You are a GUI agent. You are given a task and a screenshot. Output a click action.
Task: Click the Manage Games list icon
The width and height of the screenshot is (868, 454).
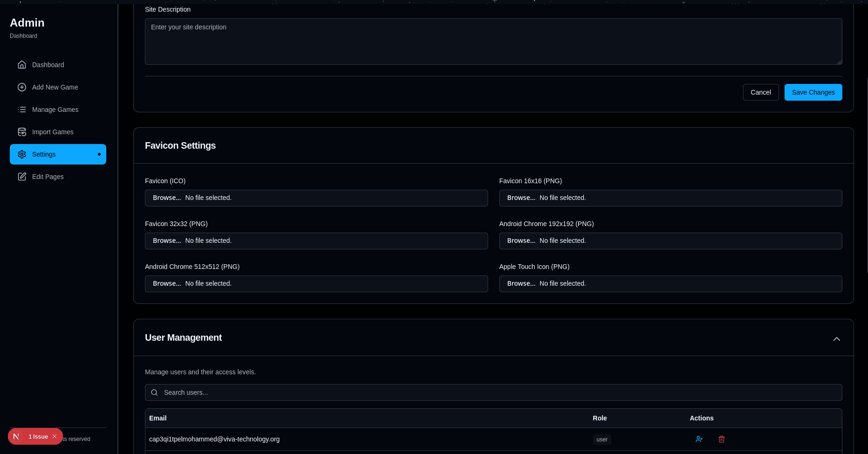tap(22, 110)
